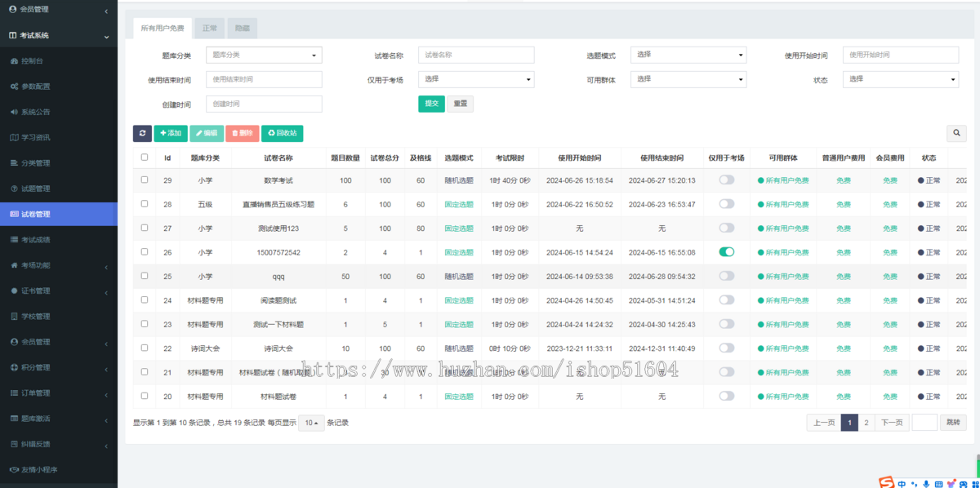Click the 重置 reset button
This screenshot has height=488, width=980.
[x=461, y=104]
